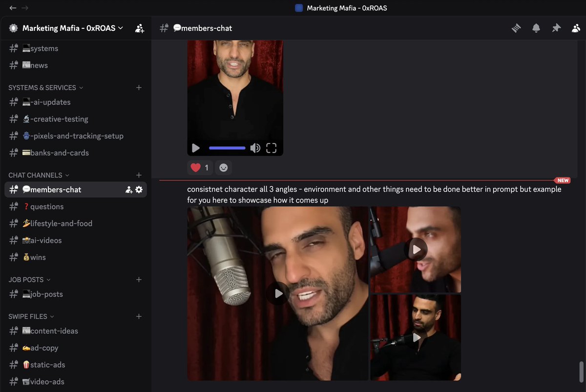The image size is (586, 392).
Task: Open the ai-videos channel
Action: [x=76, y=240]
